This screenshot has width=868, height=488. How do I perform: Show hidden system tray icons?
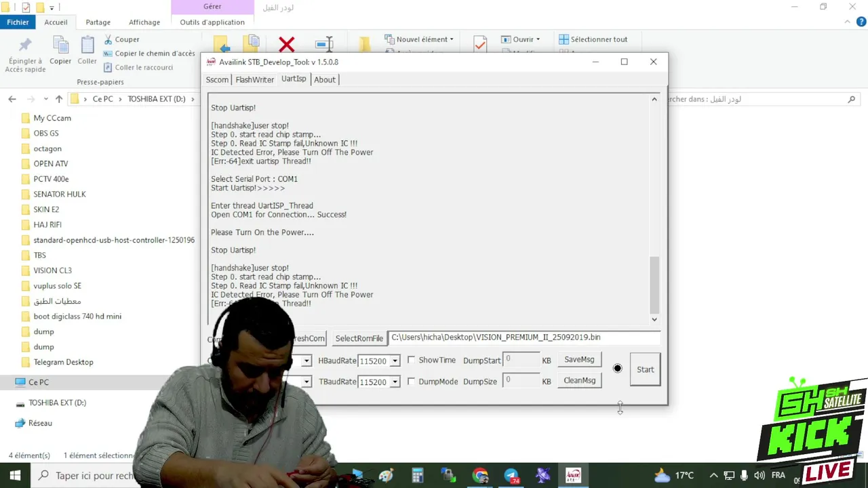pos(713,475)
